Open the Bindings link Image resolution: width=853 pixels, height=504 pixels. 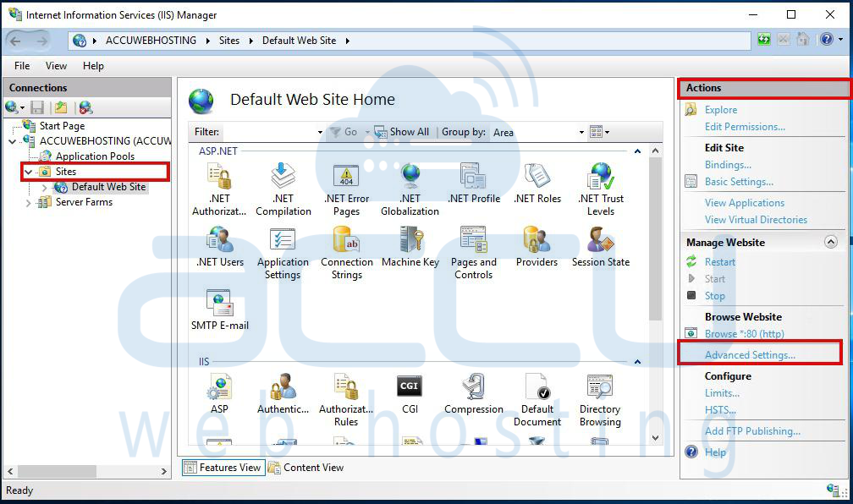click(728, 165)
